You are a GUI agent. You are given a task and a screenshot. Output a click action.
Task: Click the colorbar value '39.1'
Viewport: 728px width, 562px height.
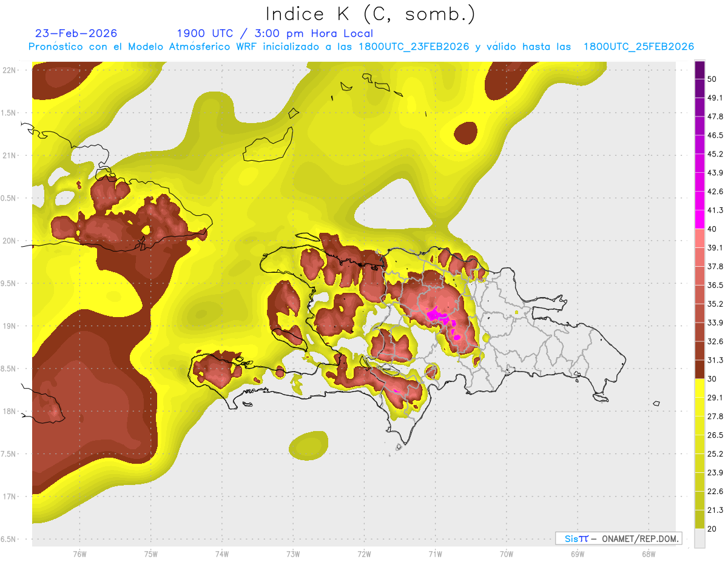[x=715, y=247]
